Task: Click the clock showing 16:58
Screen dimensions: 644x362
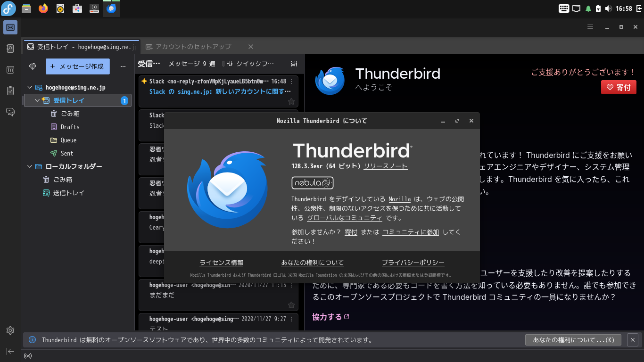Action: (x=624, y=8)
